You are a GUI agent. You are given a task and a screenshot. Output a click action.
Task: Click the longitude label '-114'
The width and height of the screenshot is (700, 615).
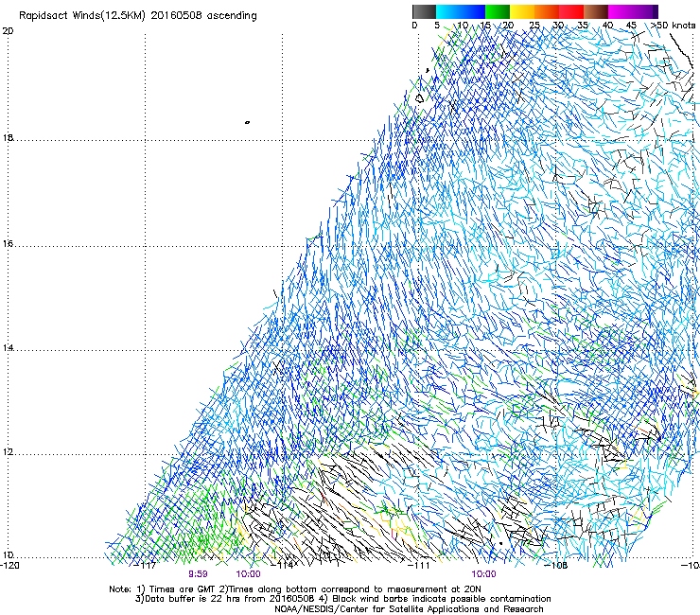click(283, 566)
